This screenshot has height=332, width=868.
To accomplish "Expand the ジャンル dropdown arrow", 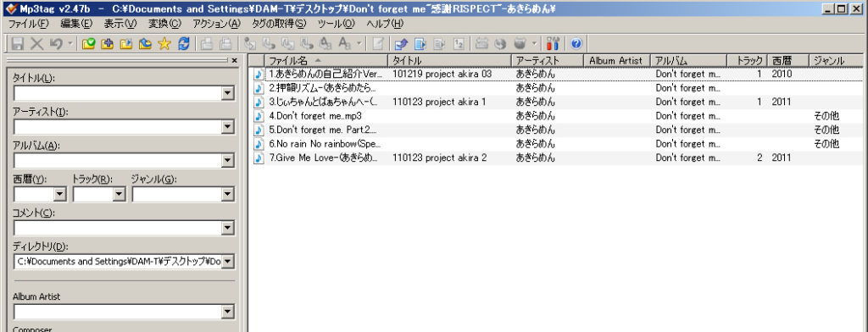I will (227, 194).
